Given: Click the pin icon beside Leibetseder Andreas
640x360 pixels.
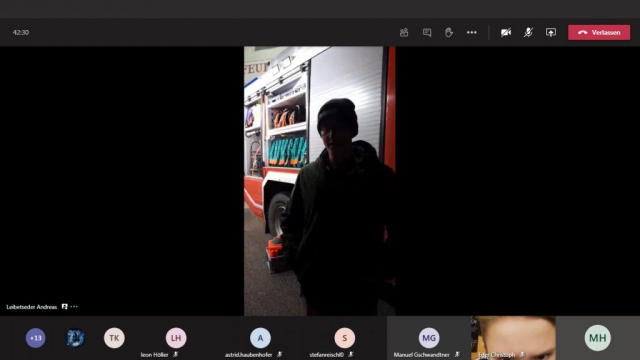Looking at the screenshot, I should coord(64,307).
